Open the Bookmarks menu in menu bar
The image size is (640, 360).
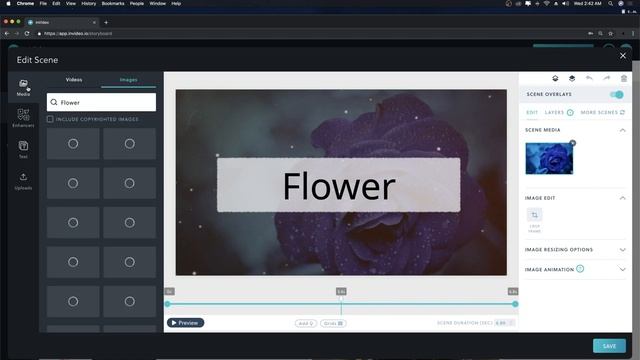(113, 3)
